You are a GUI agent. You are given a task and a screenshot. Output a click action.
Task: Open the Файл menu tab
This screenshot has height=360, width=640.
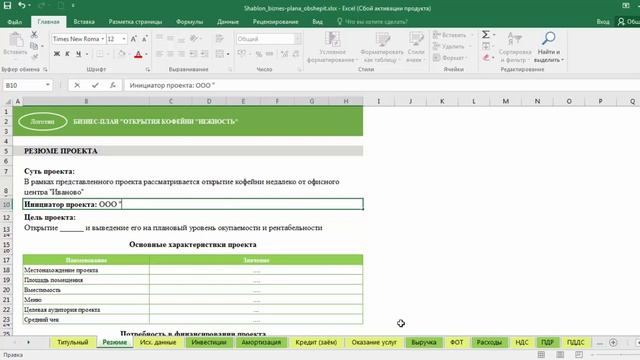pyautogui.click(x=15, y=22)
